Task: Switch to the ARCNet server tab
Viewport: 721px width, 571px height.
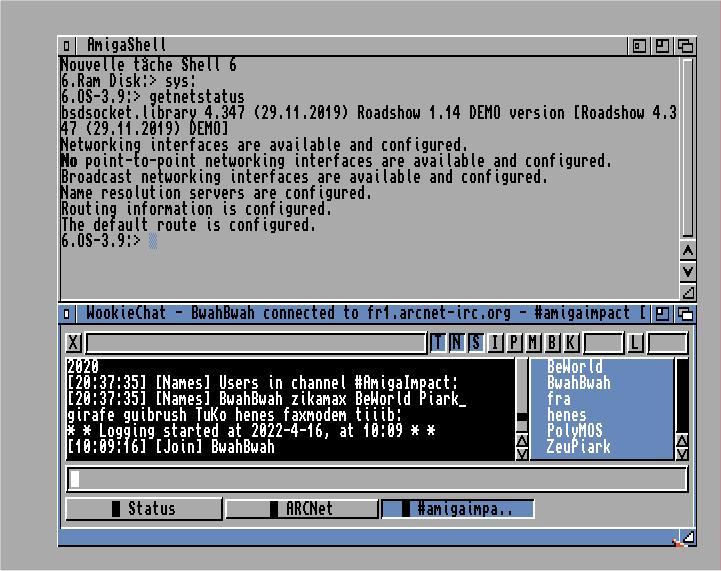Action: (x=302, y=509)
